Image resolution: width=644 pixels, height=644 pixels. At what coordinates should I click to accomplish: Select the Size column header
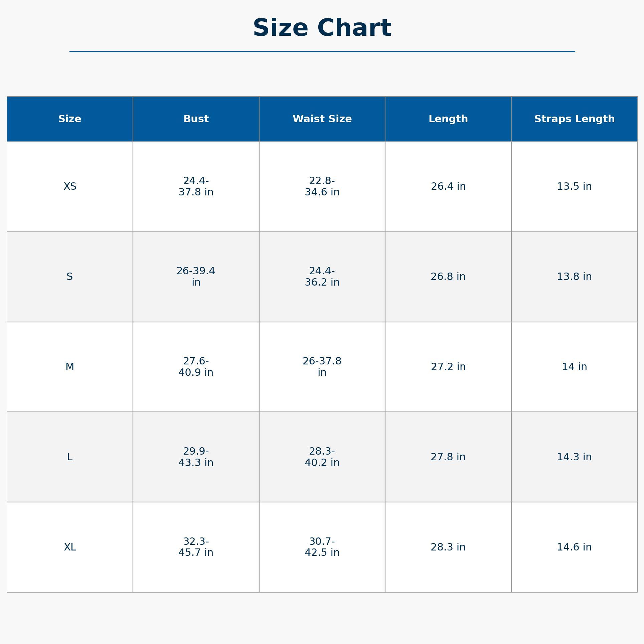70,119
